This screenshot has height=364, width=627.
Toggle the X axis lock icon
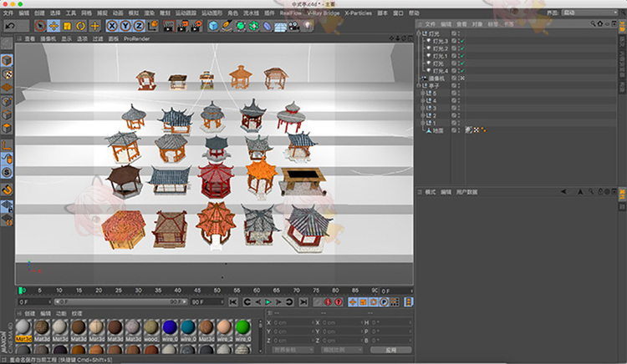113,26
